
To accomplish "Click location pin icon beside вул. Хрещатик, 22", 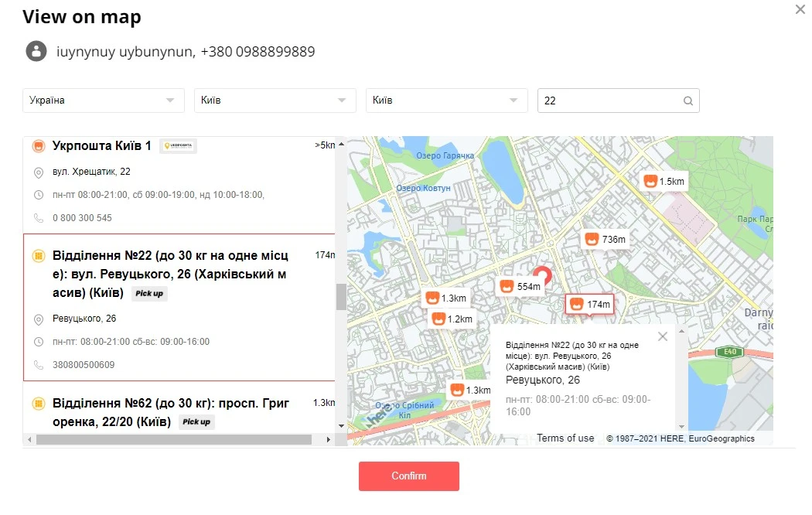I will pos(39,172).
